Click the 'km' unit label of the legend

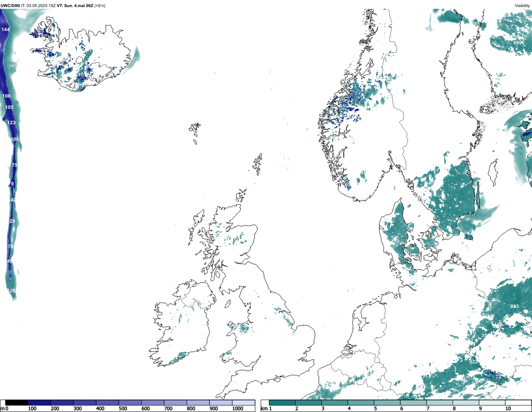[264, 409]
